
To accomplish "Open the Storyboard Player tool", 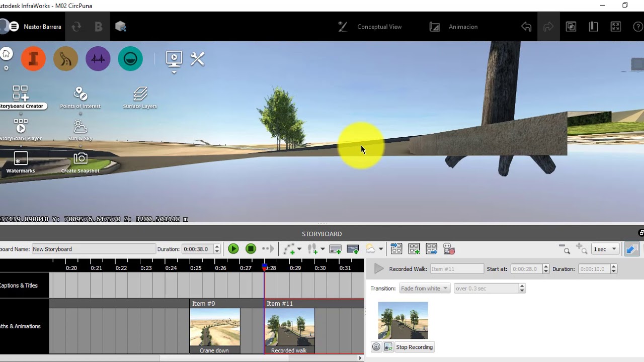I will (x=21, y=129).
